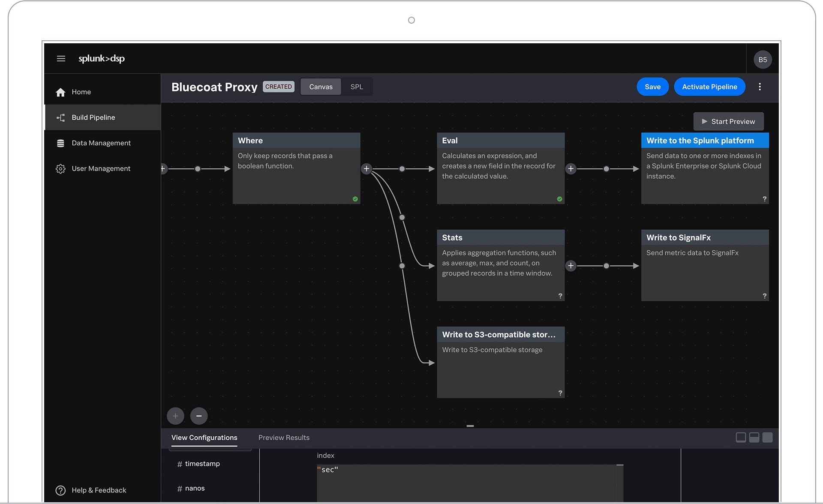Select the Write to S3-compatible storage node
Screen dimensions: 823x504
[501, 363]
